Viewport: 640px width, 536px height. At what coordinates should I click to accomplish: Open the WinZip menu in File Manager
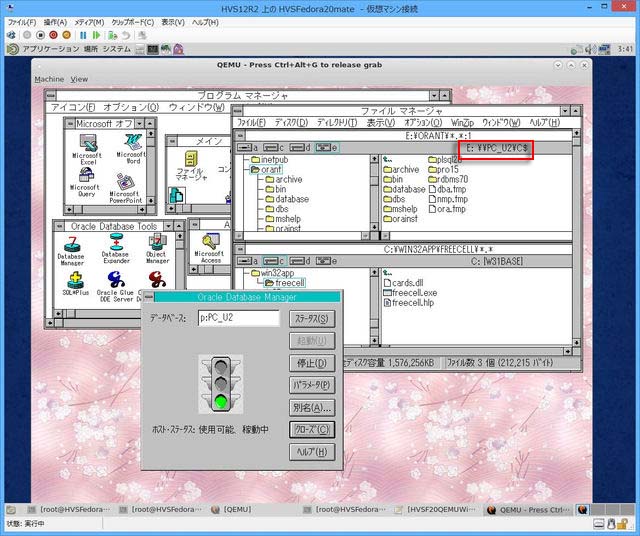(x=462, y=122)
